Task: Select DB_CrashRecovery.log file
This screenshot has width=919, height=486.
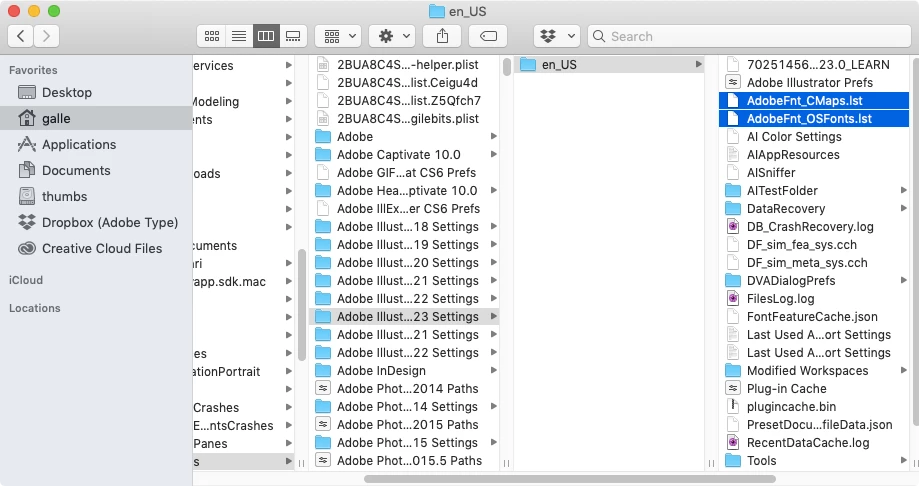Action: pyautogui.click(x=814, y=227)
